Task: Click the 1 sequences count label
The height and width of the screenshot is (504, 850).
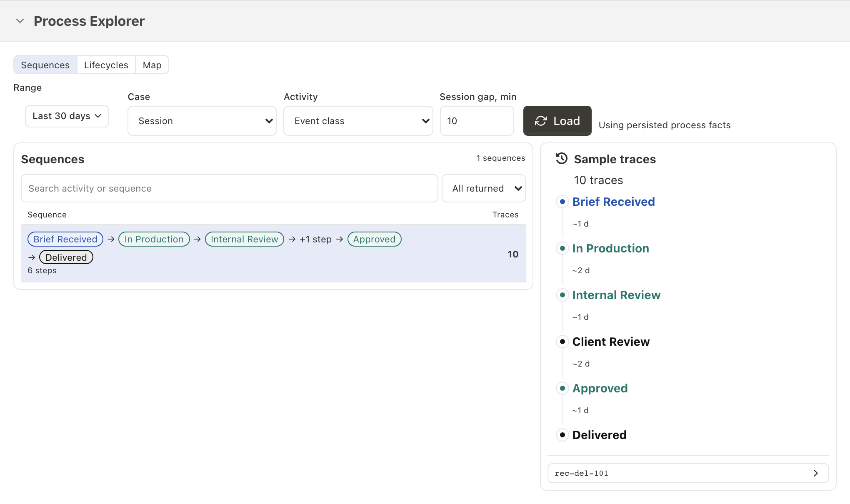Action: click(501, 158)
